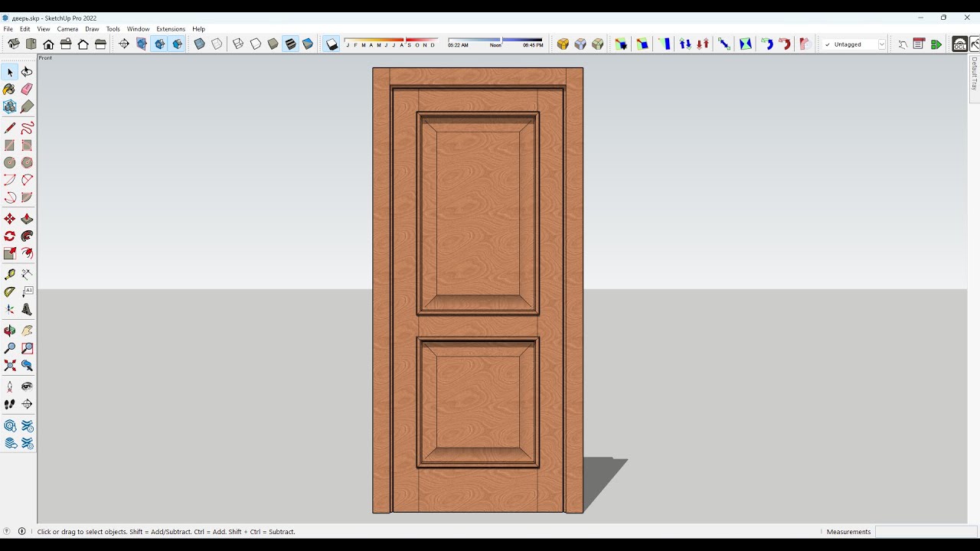Click the status bar help question icon
The image size is (980, 551).
(x=7, y=531)
